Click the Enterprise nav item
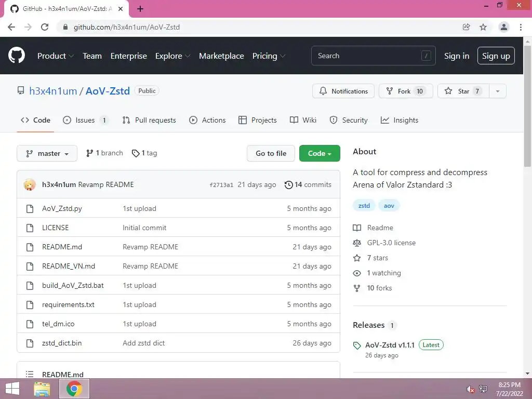Viewport: 532px width, 399px height. (x=129, y=56)
